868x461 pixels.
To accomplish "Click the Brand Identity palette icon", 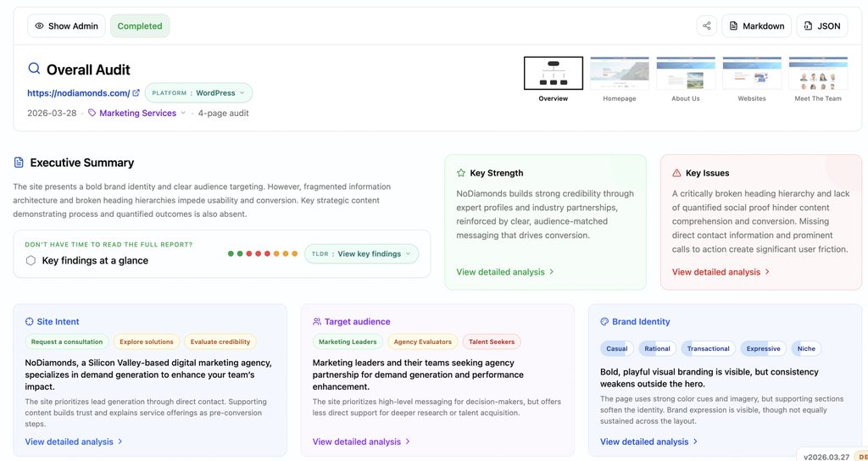I will (604, 322).
